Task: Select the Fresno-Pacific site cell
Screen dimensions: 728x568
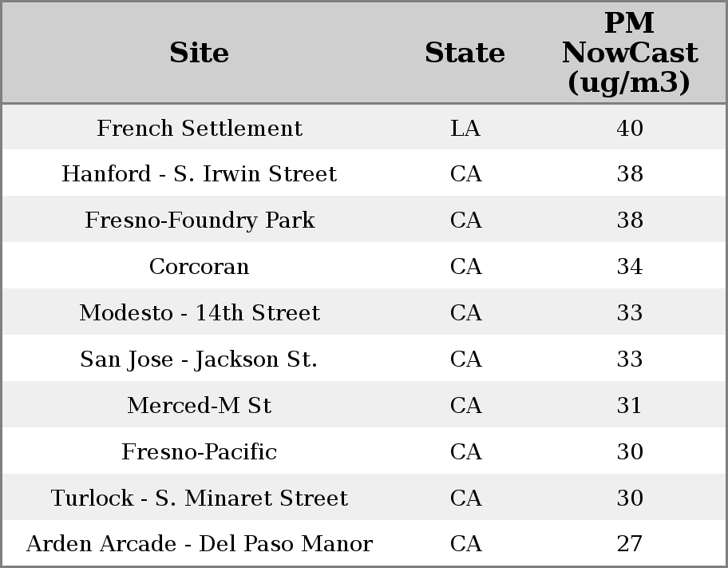Action: (200, 452)
